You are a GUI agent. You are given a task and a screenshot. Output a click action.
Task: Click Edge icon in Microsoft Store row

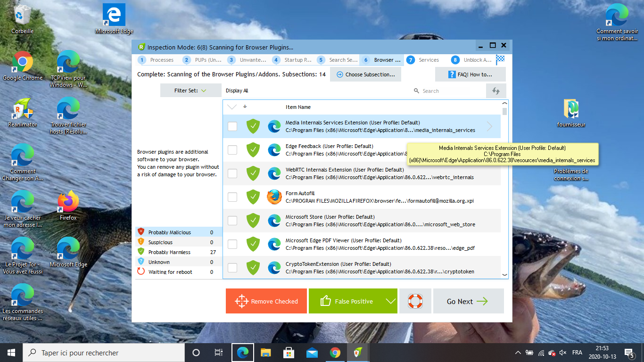(x=274, y=221)
